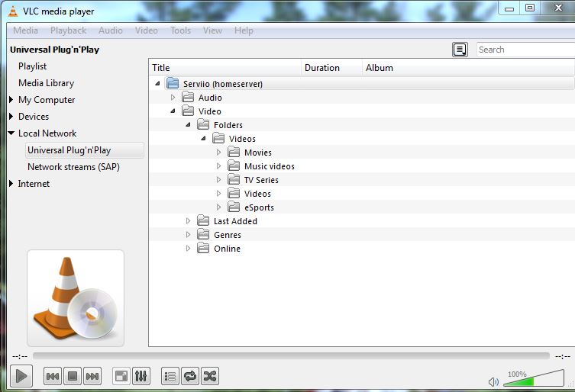
Task: Toggle loop repeat mode
Action: (190, 376)
